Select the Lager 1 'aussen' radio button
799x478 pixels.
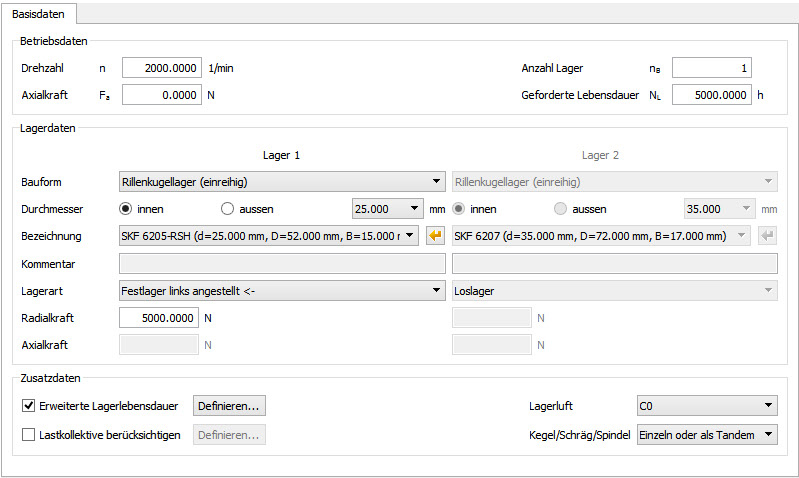(x=226, y=209)
